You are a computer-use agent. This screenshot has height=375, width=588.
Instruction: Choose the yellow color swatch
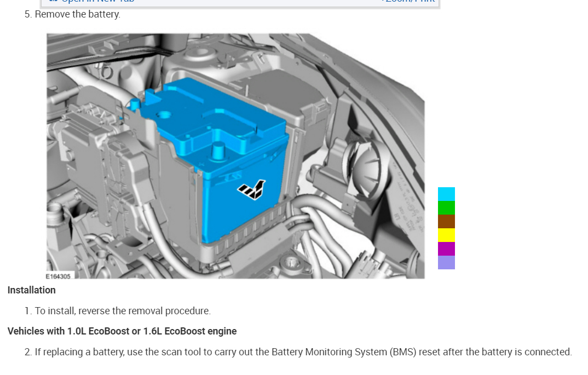[x=446, y=235]
